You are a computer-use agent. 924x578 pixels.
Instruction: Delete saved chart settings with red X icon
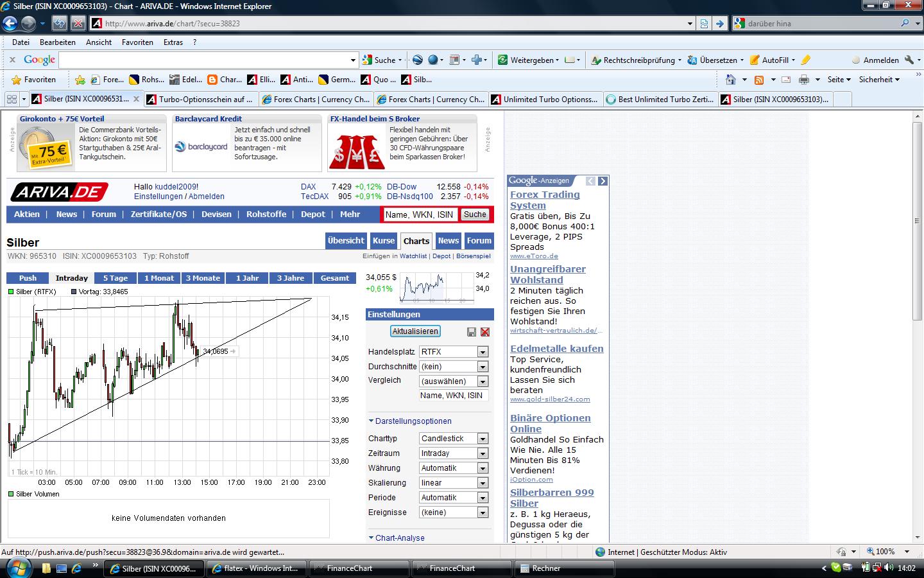(x=485, y=331)
